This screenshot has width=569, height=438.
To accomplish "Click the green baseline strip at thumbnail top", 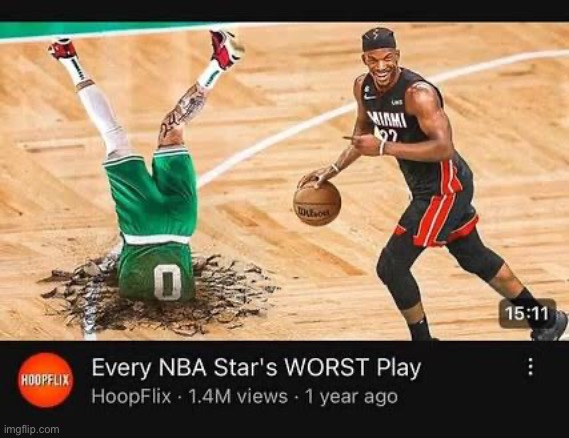I will pyautogui.click(x=105, y=29).
